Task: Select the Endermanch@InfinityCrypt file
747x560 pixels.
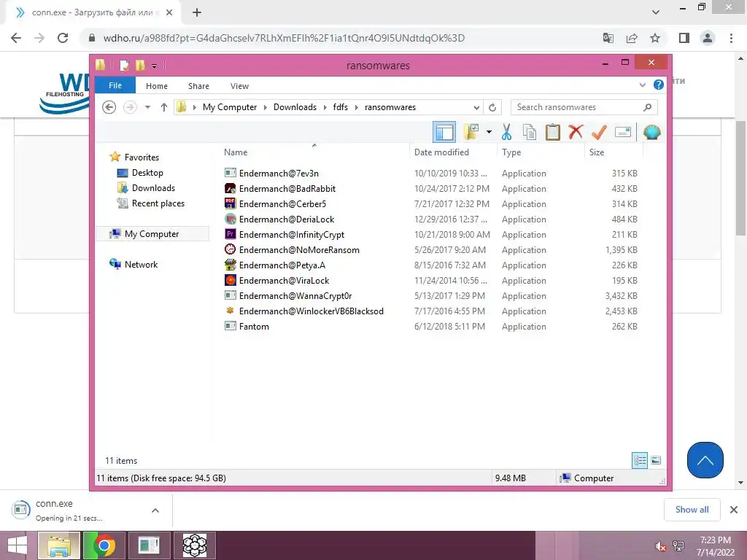Action: [292, 234]
